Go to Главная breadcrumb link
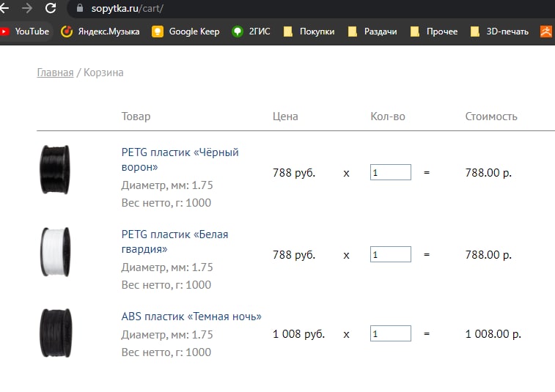 pyautogui.click(x=55, y=73)
